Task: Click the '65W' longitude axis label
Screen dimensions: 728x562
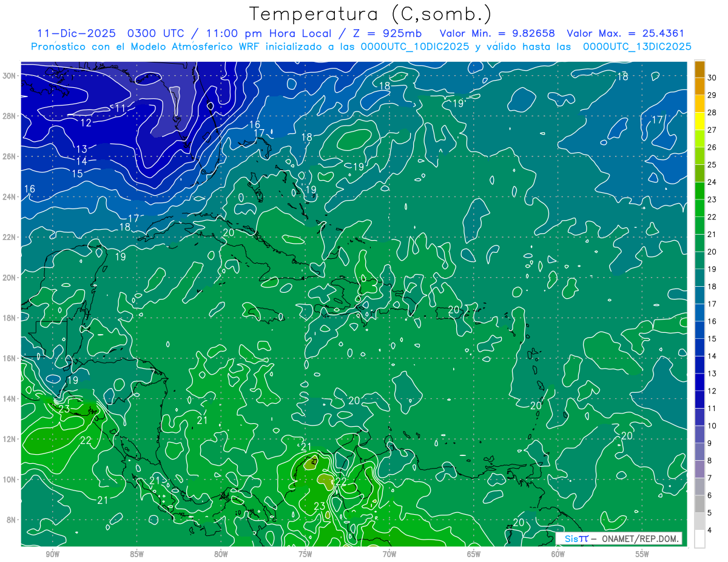Action: tap(474, 554)
